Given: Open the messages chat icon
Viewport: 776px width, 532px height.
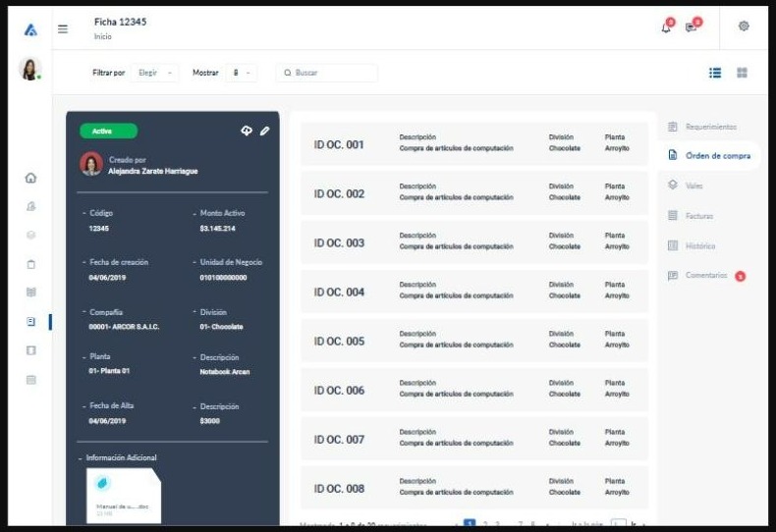Looking at the screenshot, I should point(691,27).
